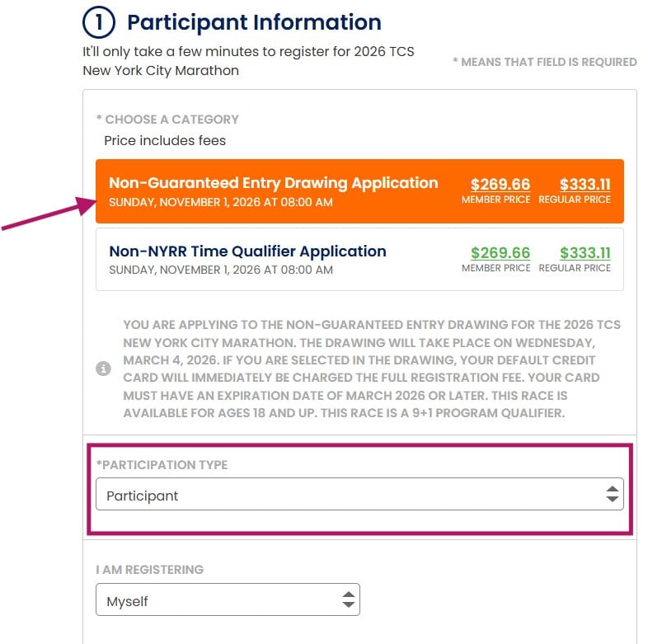Screen dimensions: 648x644
Task: Click $333.11 regular price in Non-Guaranteed Entry row
Action: pos(585,185)
